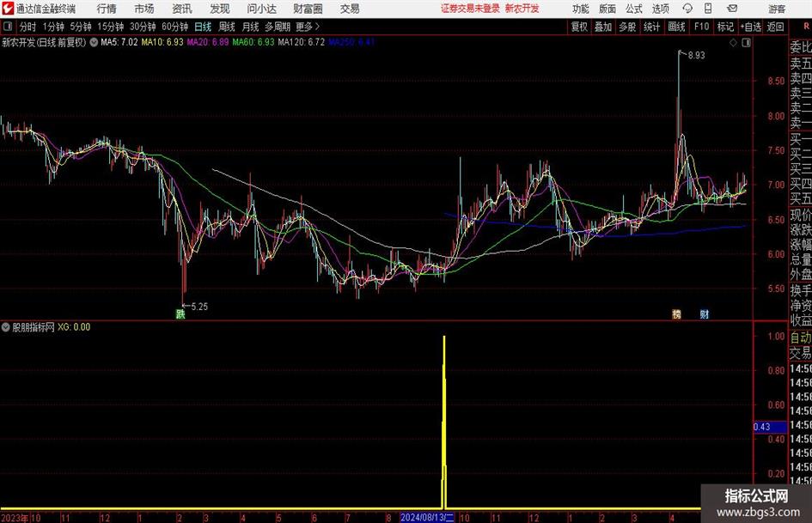Screen dimensions: 812x523
Task: Click the MA60: 6.93 label
Action: coord(253,42)
